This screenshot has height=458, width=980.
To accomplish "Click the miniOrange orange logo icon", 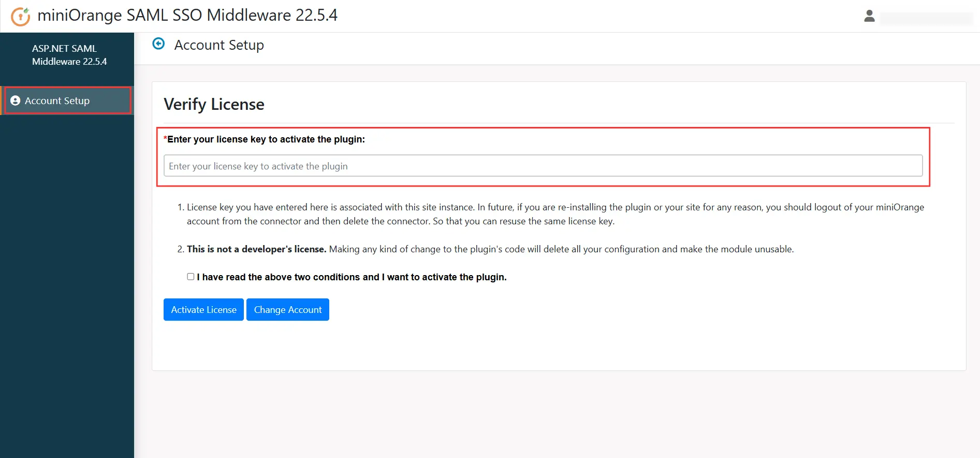I will coord(21,16).
